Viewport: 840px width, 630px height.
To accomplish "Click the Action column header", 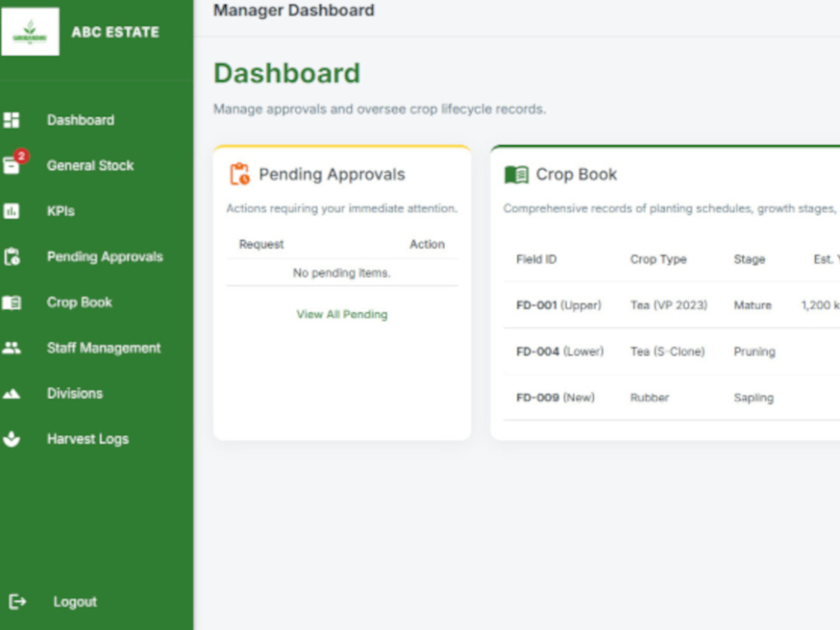I will 427,244.
